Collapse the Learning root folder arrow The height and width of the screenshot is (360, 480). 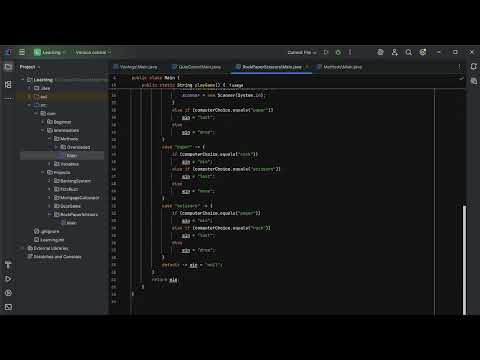pyautogui.click(x=23, y=80)
